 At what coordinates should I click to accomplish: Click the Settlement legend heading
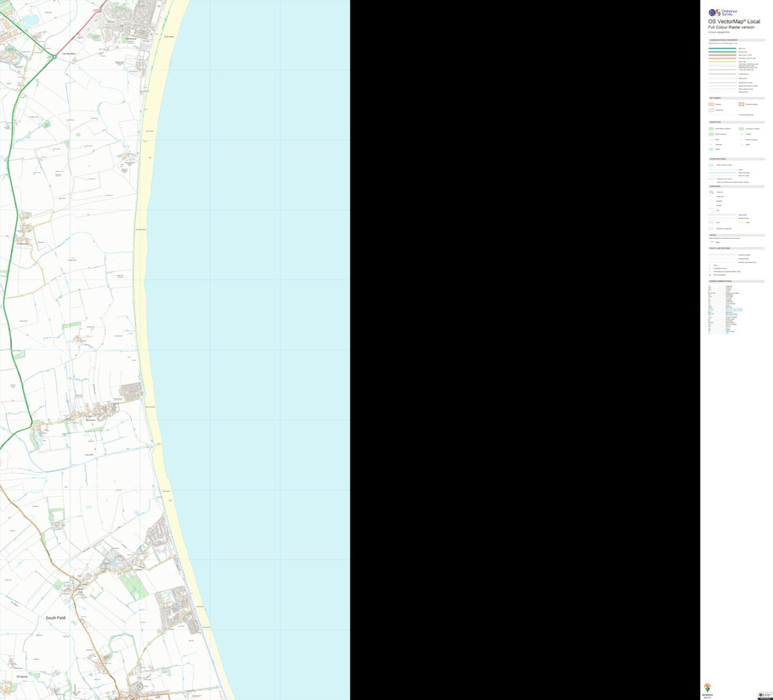click(x=736, y=98)
